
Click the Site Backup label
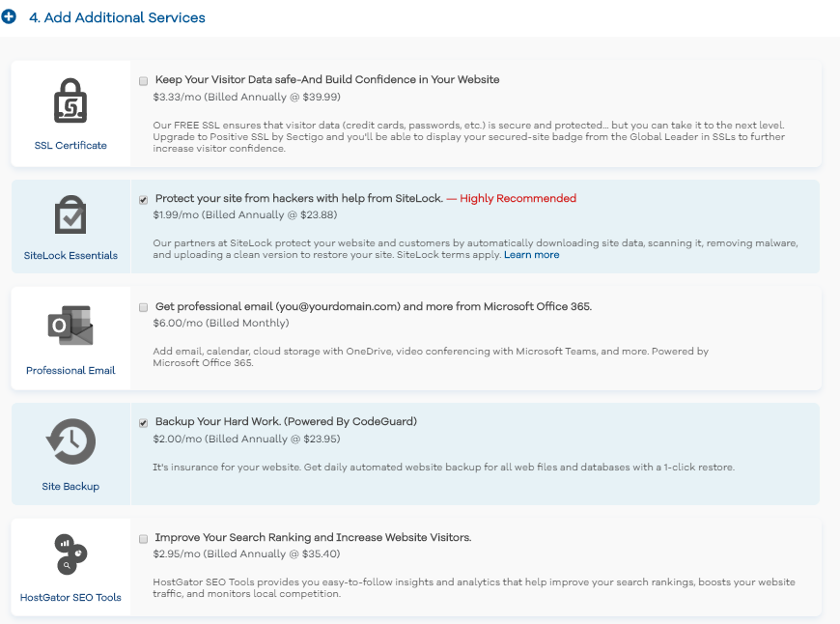click(x=70, y=487)
